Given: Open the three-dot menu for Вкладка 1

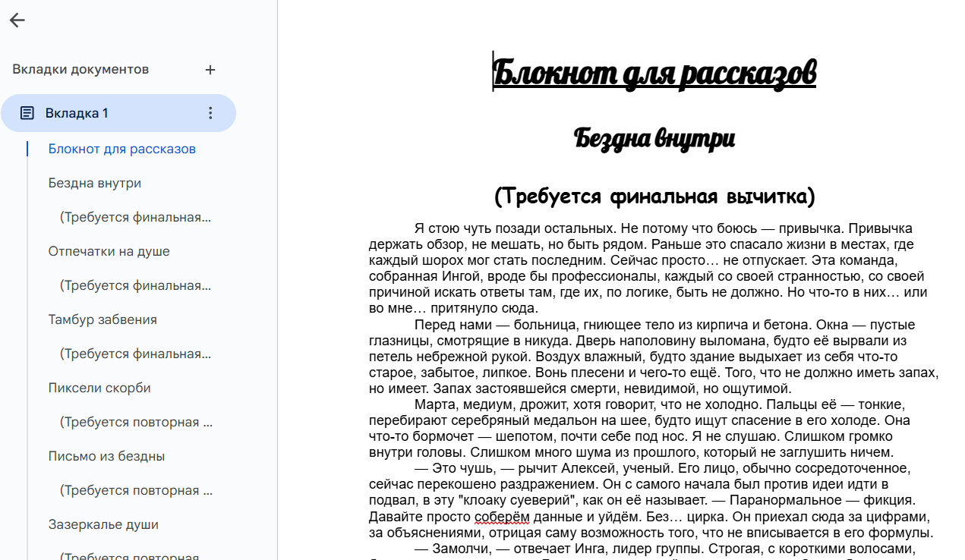Looking at the screenshot, I should pos(210,113).
